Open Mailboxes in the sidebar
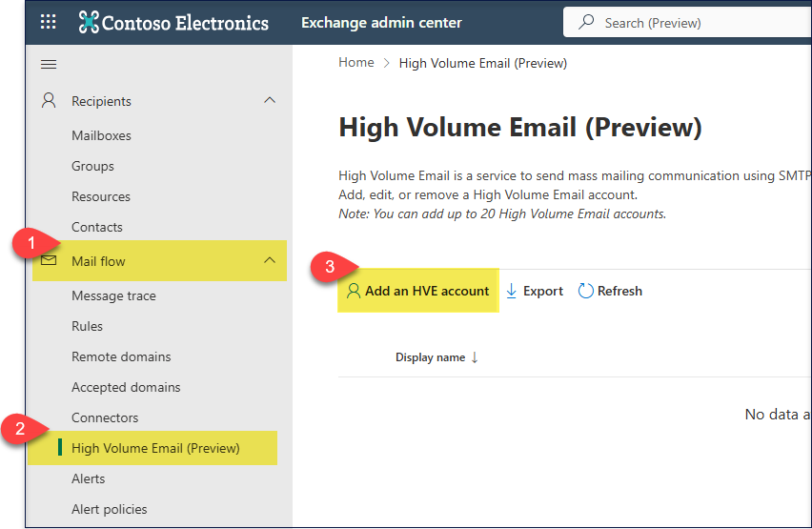 (x=101, y=135)
